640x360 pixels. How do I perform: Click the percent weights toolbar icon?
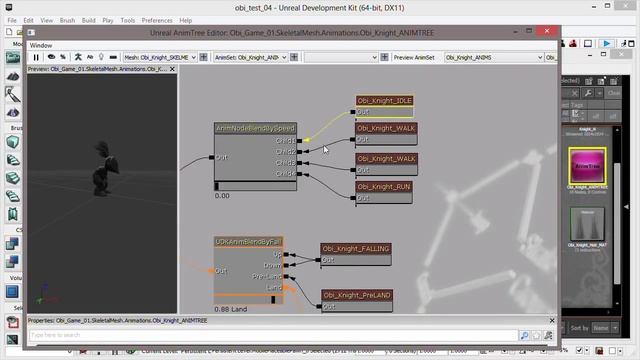[63, 57]
